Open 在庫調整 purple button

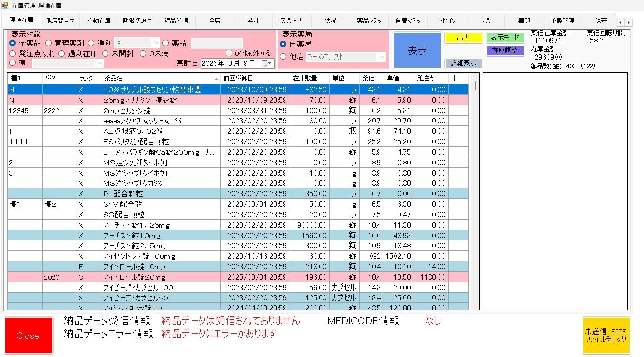click(x=505, y=50)
